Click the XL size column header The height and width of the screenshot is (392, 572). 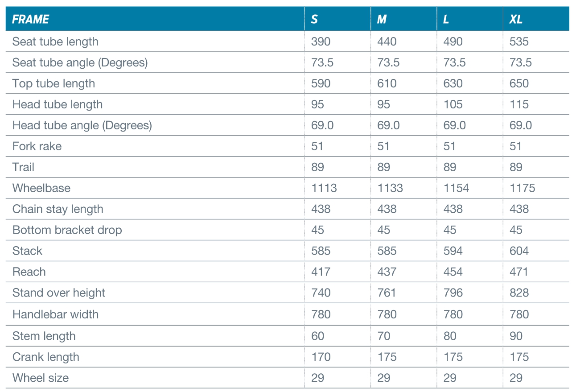click(516, 20)
